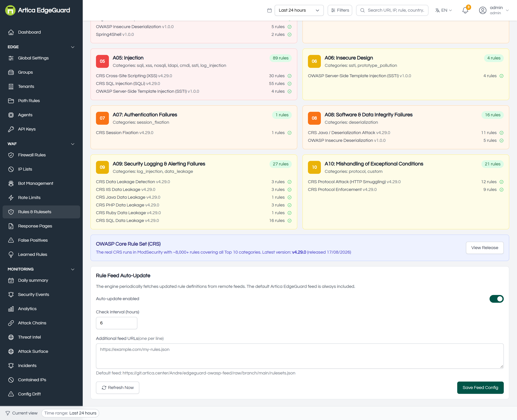
Task: Expand the admin account menu chevron
Action: click(507, 10)
